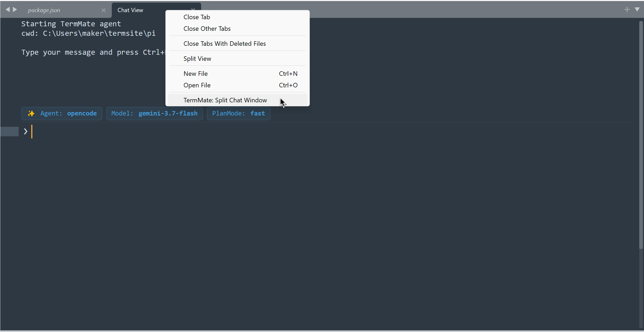Select Close Tabs With Deleted Files
The height and width of the screenshot is (332, 644).
click(x=237, y=44)
